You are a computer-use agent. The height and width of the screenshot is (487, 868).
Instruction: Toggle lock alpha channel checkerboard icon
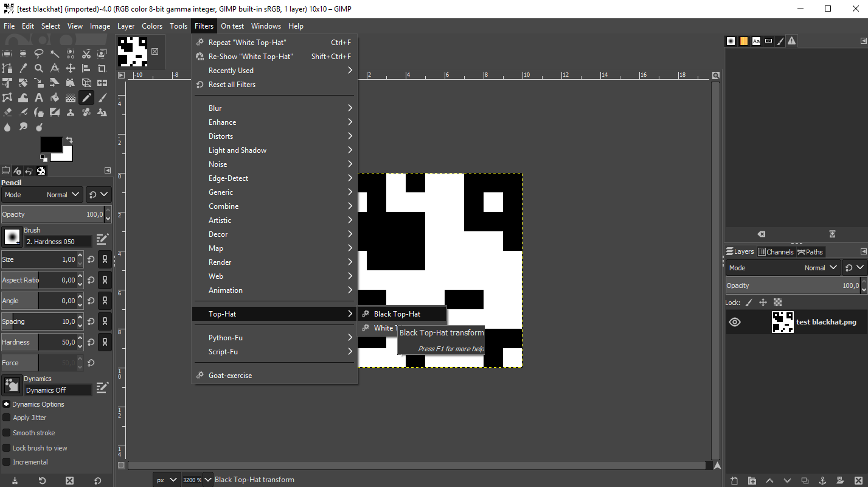777,303
